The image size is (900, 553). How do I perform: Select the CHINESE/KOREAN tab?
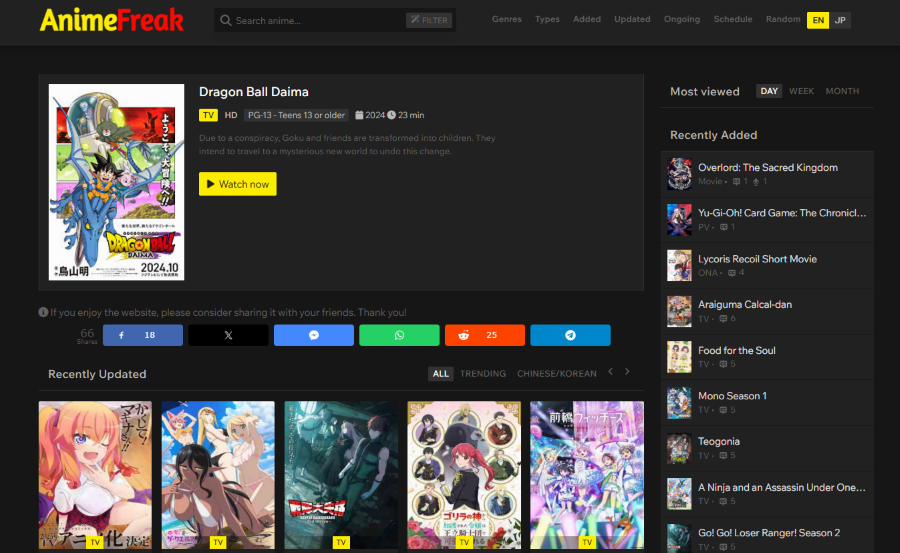pos(557,374)
